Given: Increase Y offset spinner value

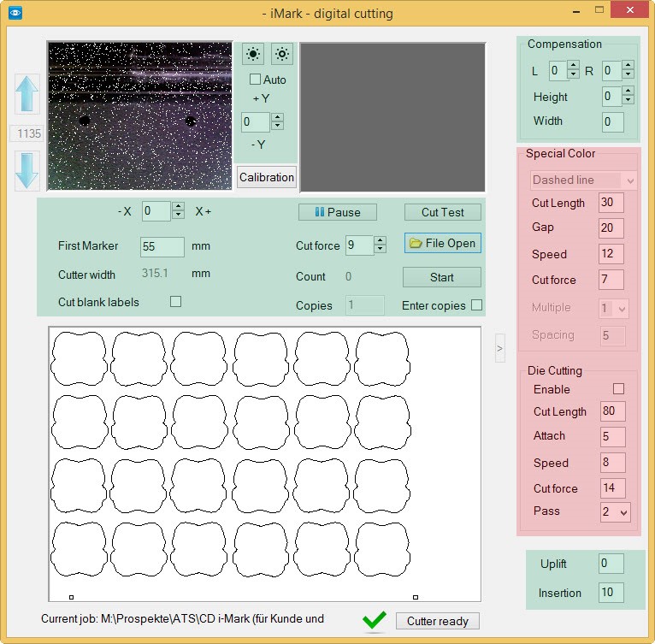Looking at the screenshot, I should tap(277, 117).
